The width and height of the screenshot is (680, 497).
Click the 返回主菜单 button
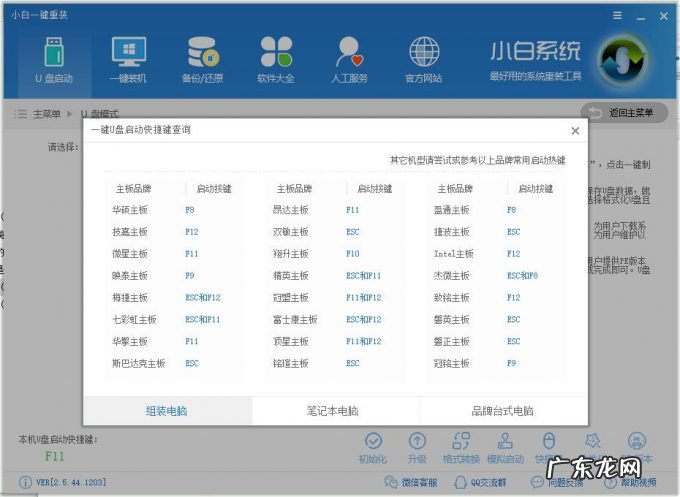point(624,113)
